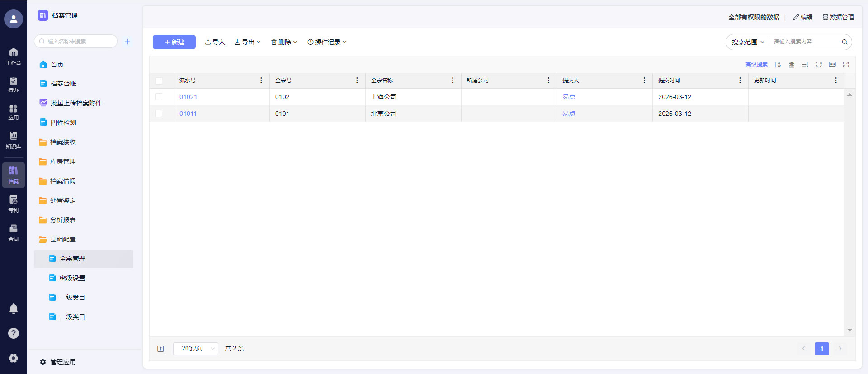
Task: Tick the checkbox for row 01011
Action: click(x=159, y=114)
